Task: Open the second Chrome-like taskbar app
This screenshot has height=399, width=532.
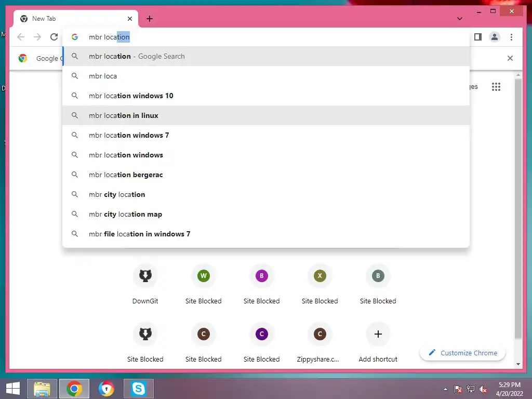Action: pyautogui.click(x=106, y=389)
